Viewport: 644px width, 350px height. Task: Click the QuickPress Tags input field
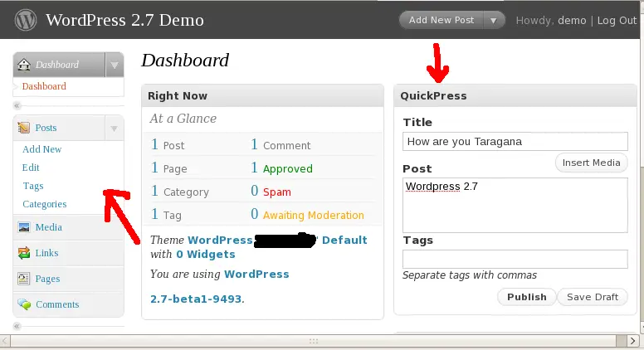[515, 259]
